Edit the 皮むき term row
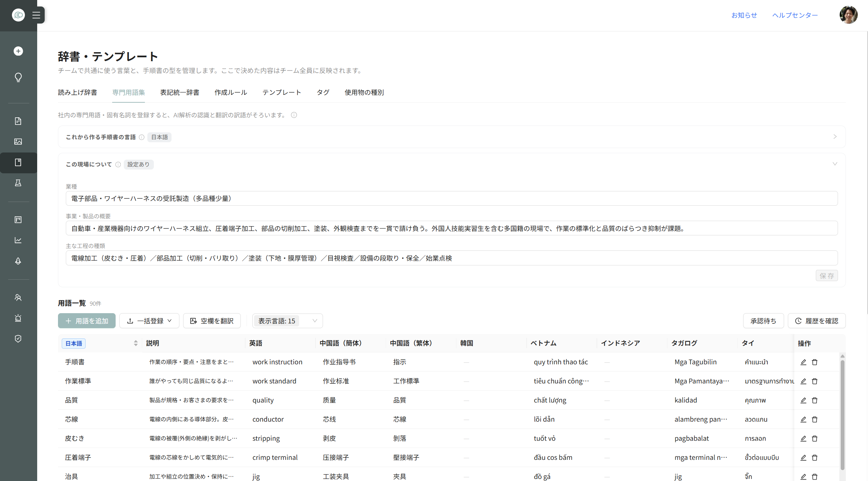This screenshot has height=481, width=868. pos(803,438)
